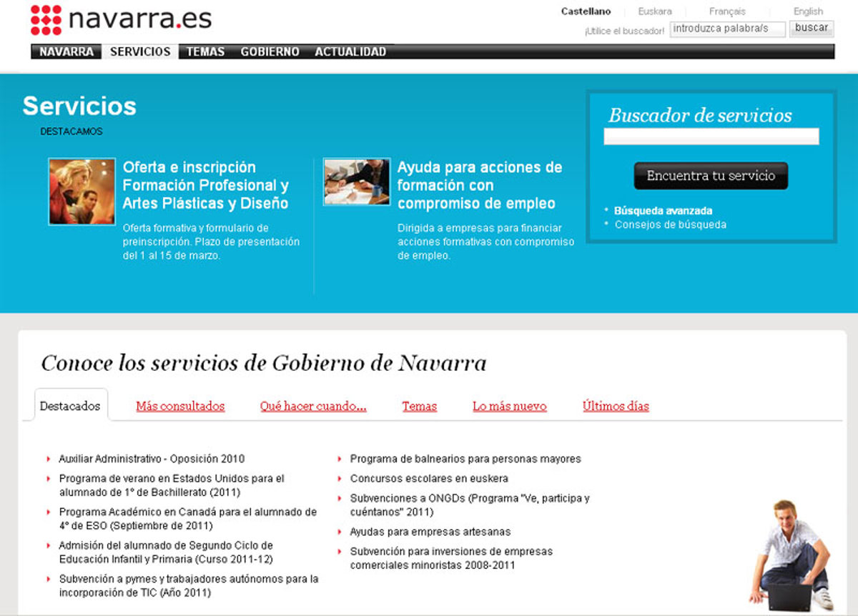
Task: Open the ACTUALIDAD menu item
Action: (350, 51)
